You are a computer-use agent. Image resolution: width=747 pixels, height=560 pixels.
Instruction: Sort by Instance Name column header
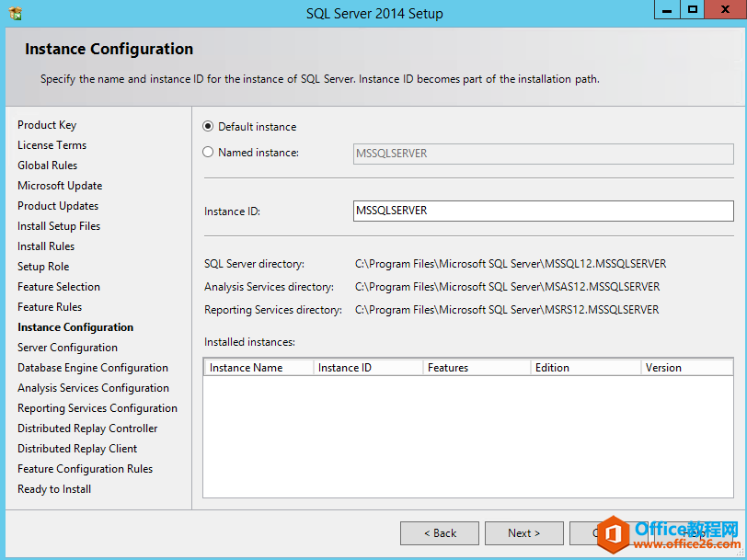pos(259,368)
